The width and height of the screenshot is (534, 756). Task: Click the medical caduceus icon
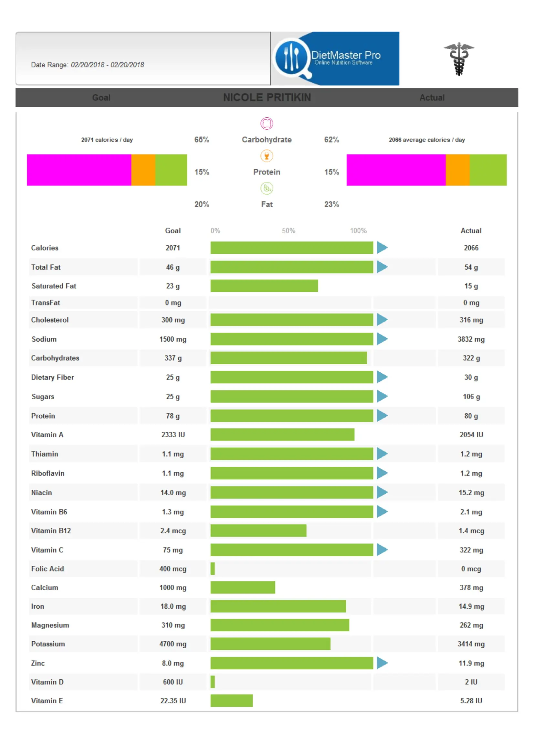click(459, 59)
